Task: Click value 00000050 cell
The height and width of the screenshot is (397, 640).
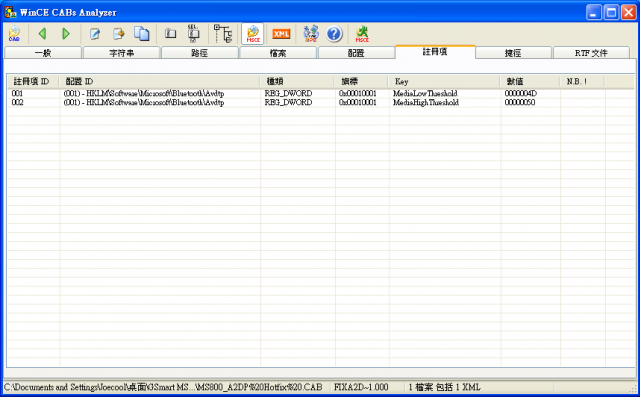Action: [520, 102]
